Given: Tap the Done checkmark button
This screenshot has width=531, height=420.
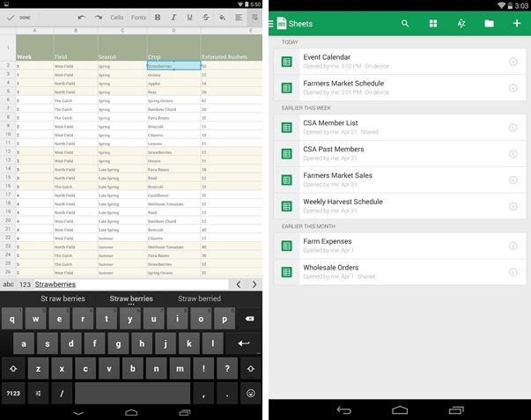Looking at the screenshot, I should [x=18, y=18].
